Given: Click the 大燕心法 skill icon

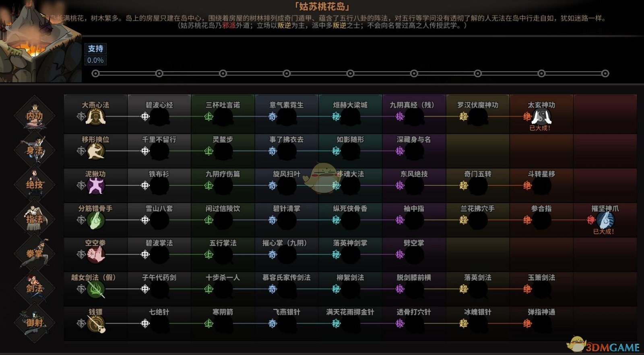Looking at the screenshot, I should click(x=96, y=117).
